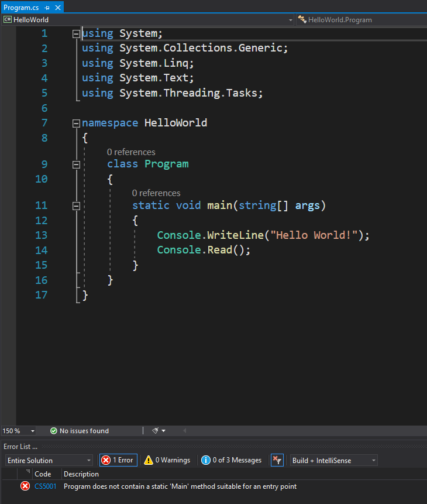427x504 pixels.
Task: Click the HelloWorld.Program class icon
Action: [302, 20]
